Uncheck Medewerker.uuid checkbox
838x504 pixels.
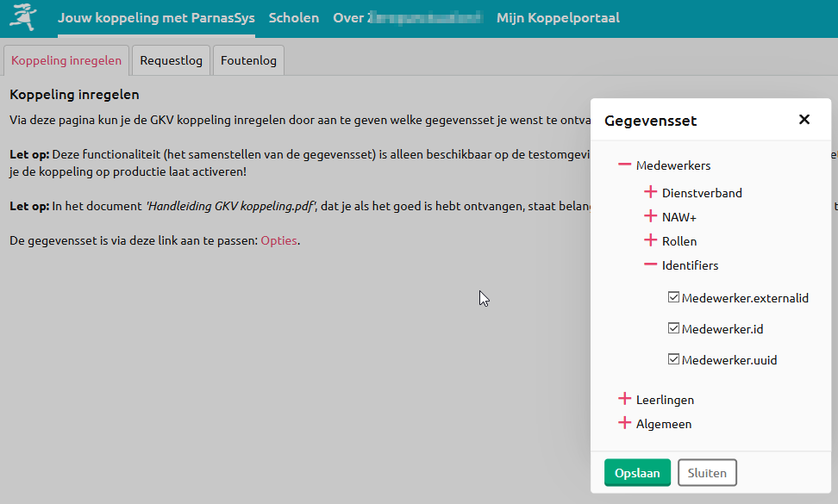pos(673,358)
